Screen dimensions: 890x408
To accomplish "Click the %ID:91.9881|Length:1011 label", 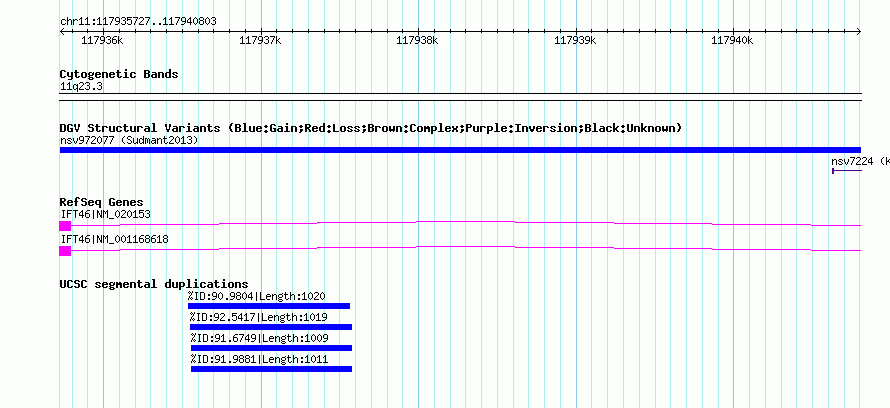I will click(259, 359).
